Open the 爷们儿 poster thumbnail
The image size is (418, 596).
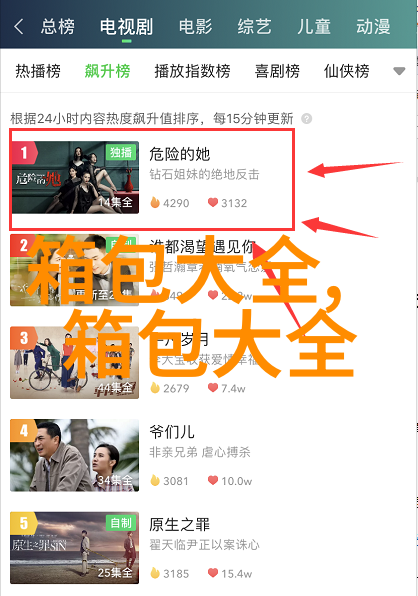pyautogui.click(x=74, y=455)
